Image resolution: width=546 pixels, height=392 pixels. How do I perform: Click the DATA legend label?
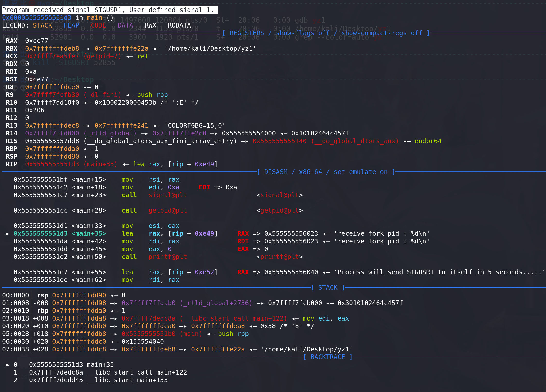125,25
